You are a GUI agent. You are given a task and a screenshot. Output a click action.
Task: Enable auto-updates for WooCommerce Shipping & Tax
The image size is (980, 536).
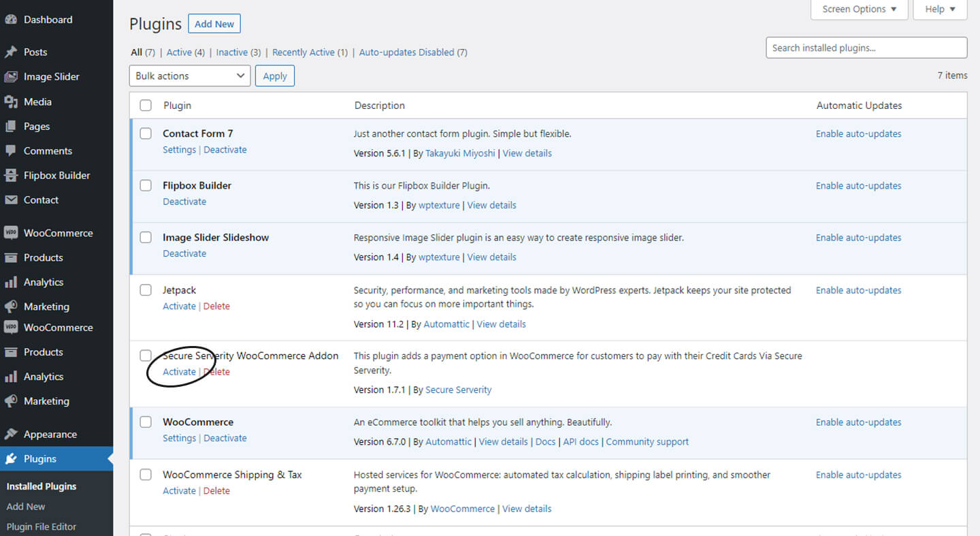pyautogui.click(x=859, y=475)
